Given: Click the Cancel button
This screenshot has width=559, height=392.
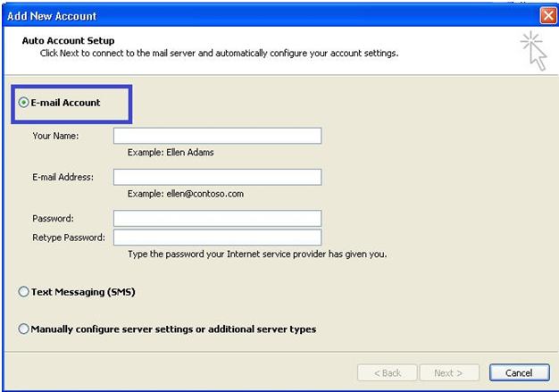Looking at the screenshot, I should 520,372.
